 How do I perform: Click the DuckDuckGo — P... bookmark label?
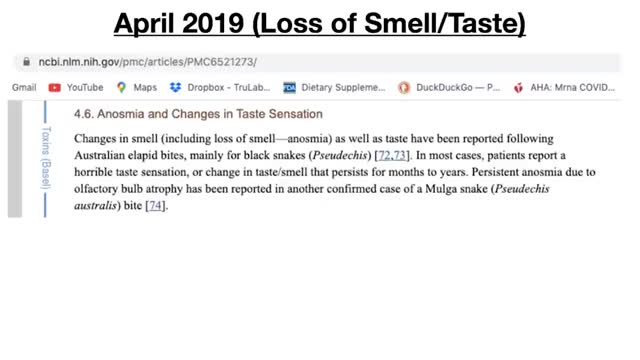pos(458,87)
